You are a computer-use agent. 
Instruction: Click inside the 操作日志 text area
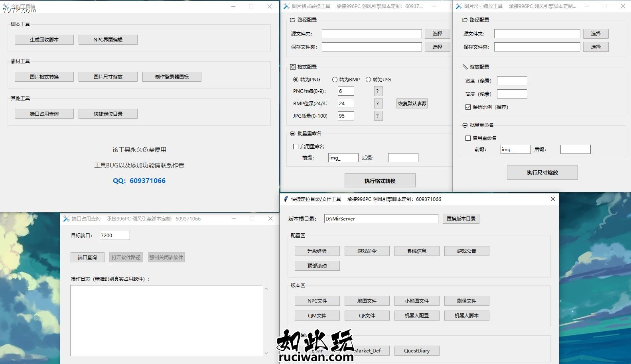[x=166, y=320]
